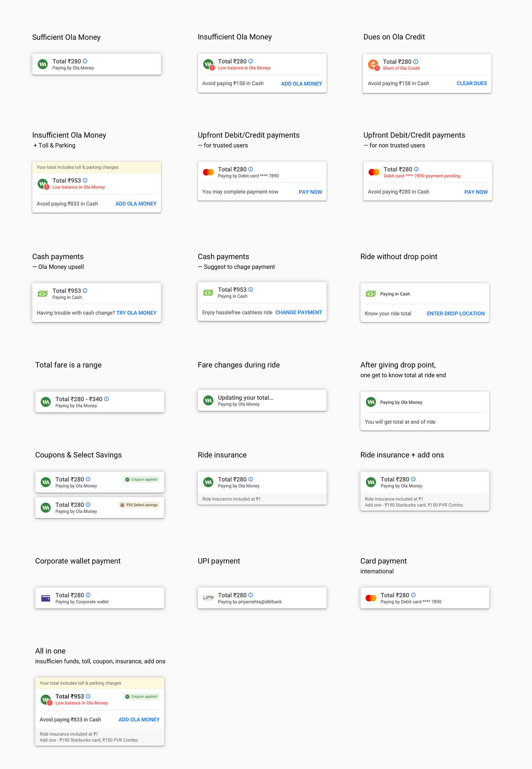Click the info icon next to Total ₹280 - ₹340

click(106, 399)
